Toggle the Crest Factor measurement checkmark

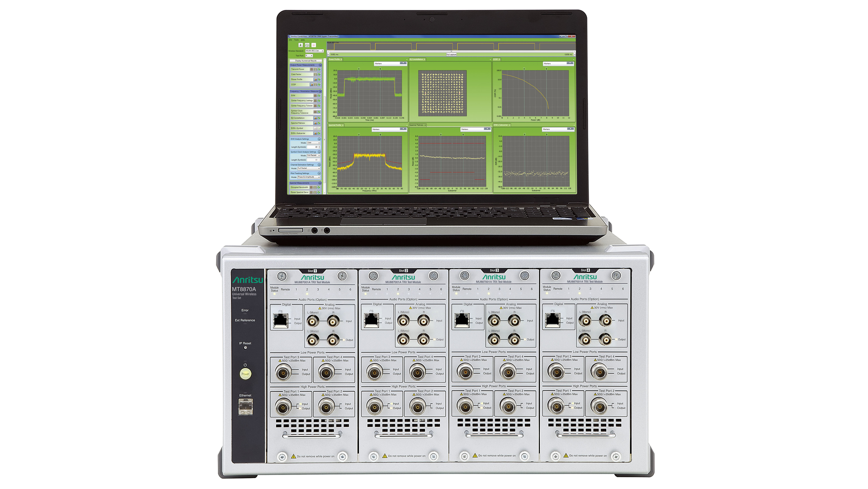(x=318, y=75)
